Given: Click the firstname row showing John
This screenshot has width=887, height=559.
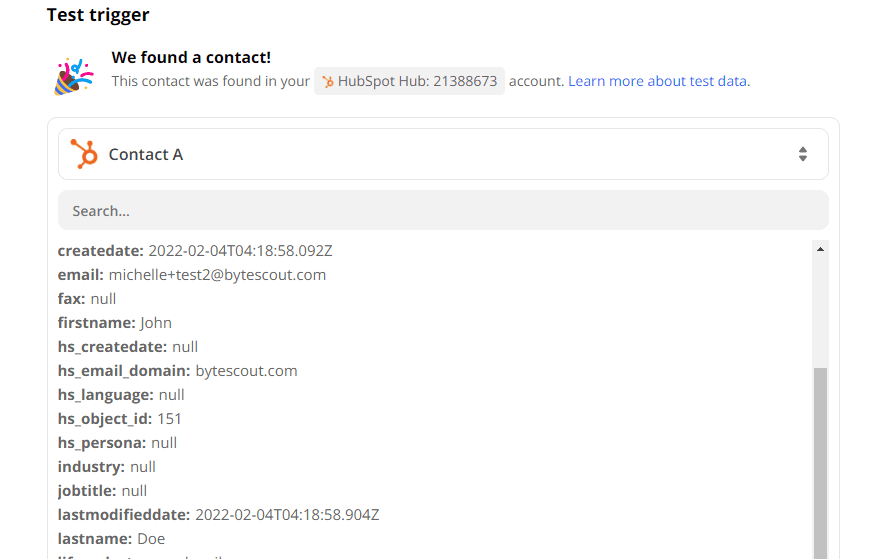Looking at the screenshot, I should click(x=115, y=322).
